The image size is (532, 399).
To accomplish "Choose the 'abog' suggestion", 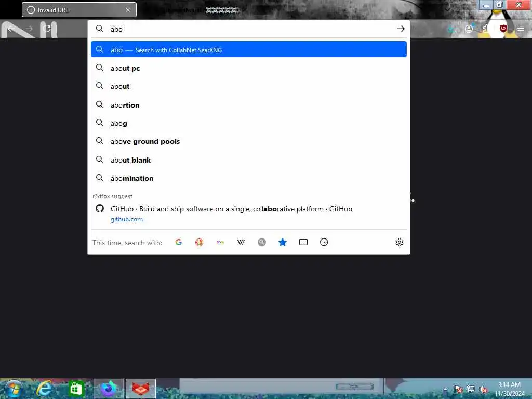I will [248, 123].
